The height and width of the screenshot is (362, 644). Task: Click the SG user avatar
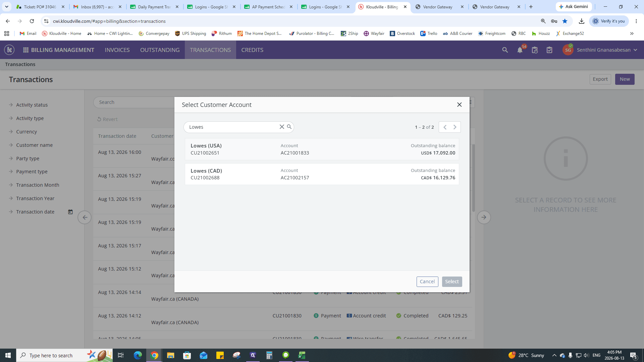(568, 50)
